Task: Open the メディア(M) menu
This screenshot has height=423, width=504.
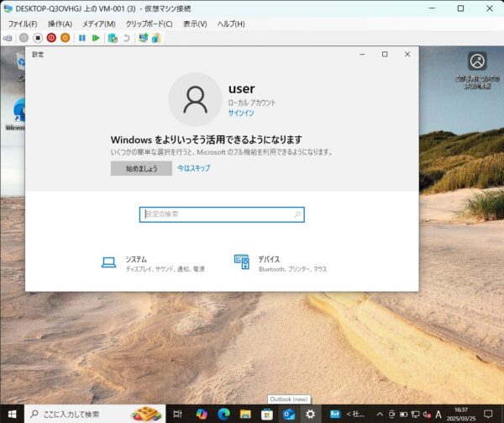Action: [x=99, y=24]
